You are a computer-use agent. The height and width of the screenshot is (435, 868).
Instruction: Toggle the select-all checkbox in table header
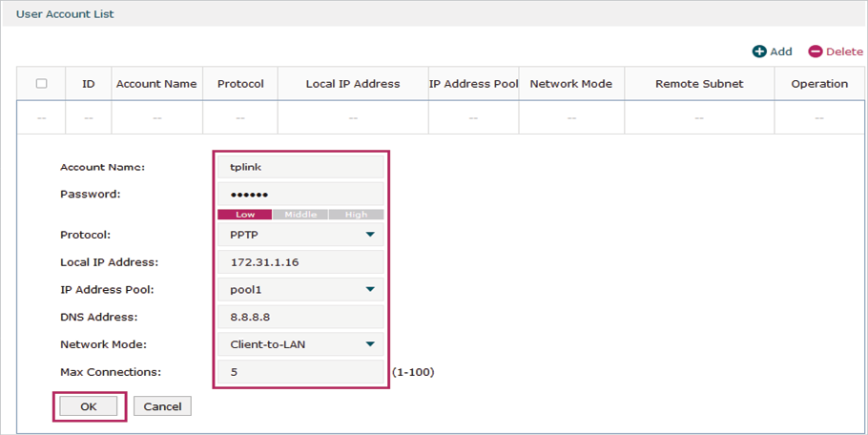[41, 84]
